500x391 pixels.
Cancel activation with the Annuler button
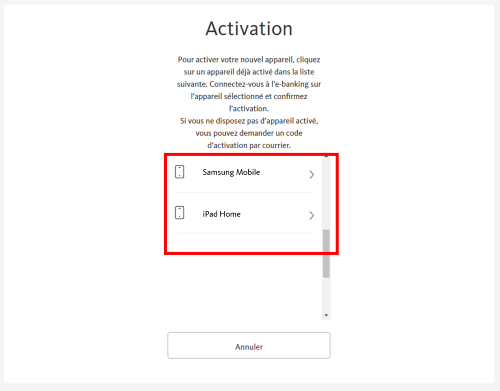249,345
